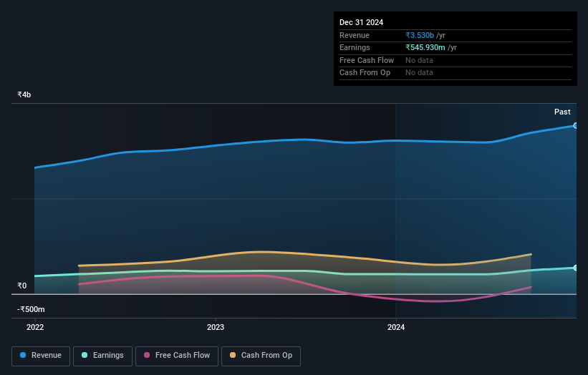The width and height of the screenshot is (588, 375).
Task: Click the Earnings endpoint marker on the chart
Action: pos(576,268)
